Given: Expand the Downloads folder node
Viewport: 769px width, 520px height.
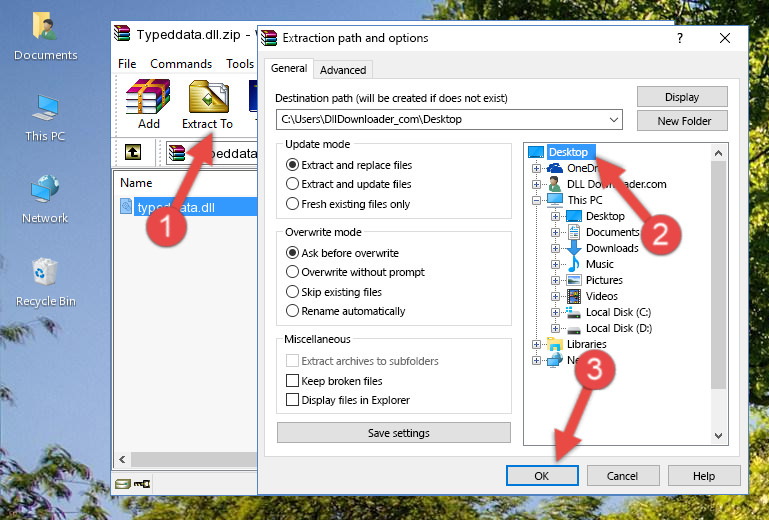Looking at the screenshot, I should (x=555, y=248).
